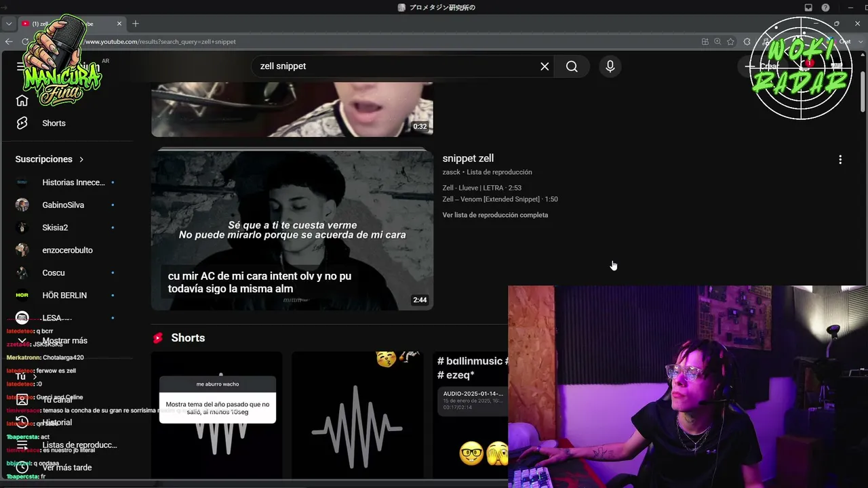This screenshot has width=868, height=488.
Task: Open Ver más tarde in sidebar
Action: (65, 468)
